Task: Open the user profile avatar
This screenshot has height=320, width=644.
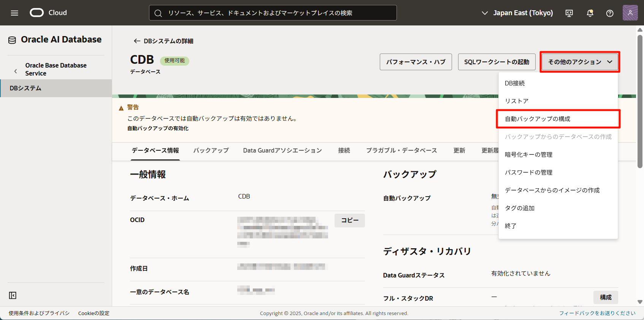Action: click(x=630, y=13)
